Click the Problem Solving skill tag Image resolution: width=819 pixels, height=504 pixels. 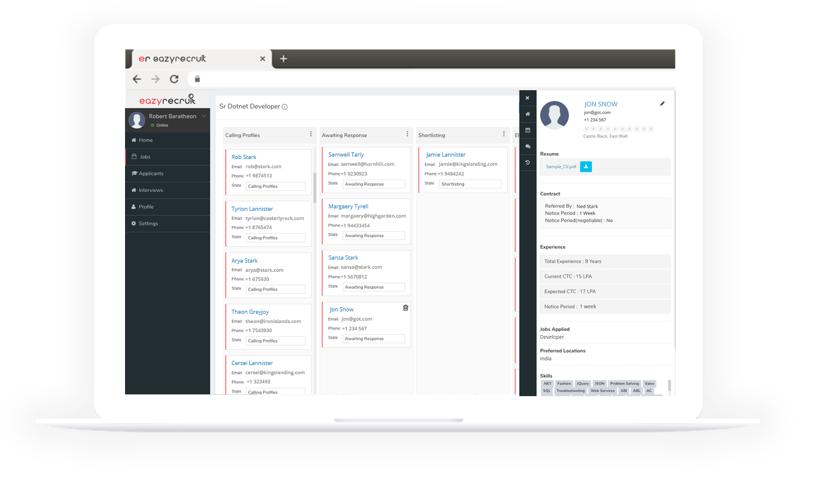(x=624, y=384)
